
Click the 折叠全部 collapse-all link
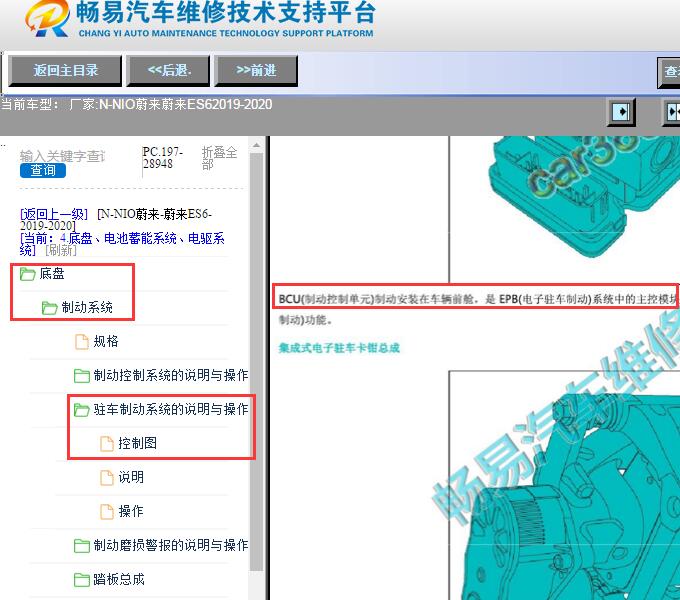(219, 158)
